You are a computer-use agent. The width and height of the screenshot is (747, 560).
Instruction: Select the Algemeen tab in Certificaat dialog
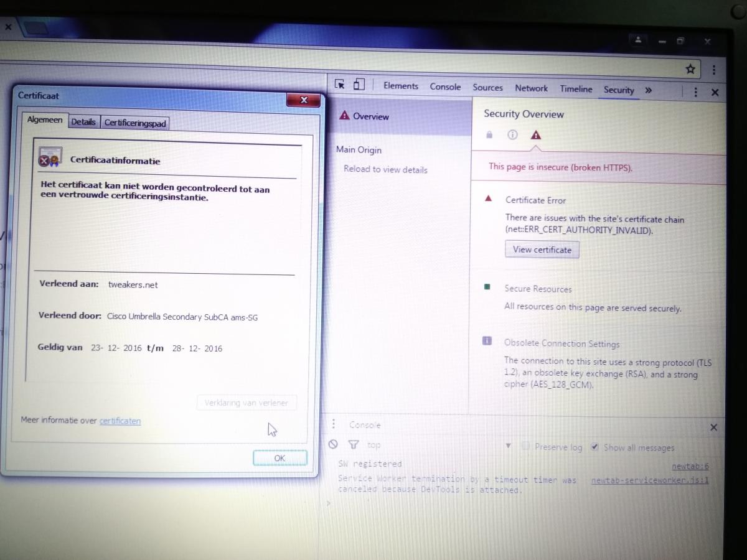(x=44, y=119)
